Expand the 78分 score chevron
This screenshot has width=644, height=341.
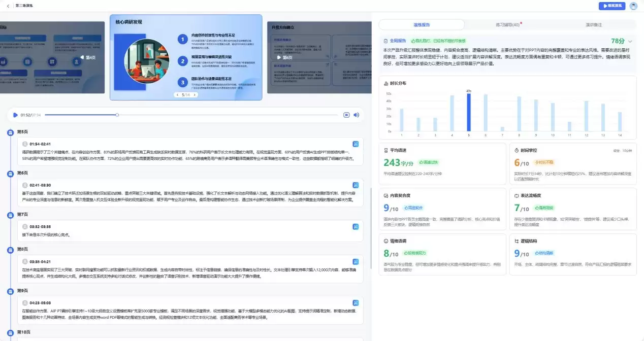[x=630, y=41]
